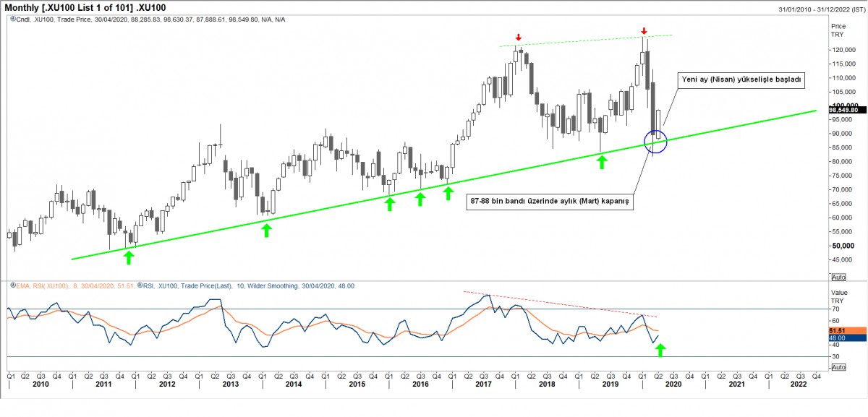Click the green arrow in RSI pane
This screenshot has height=417, width=868.
pyautogui.click(x=660, y=351)
